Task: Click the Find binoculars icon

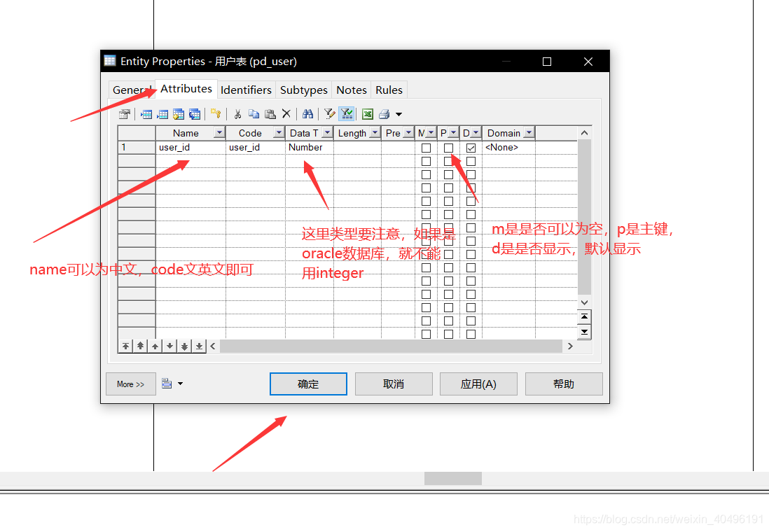Action: [x=308, y=114]
